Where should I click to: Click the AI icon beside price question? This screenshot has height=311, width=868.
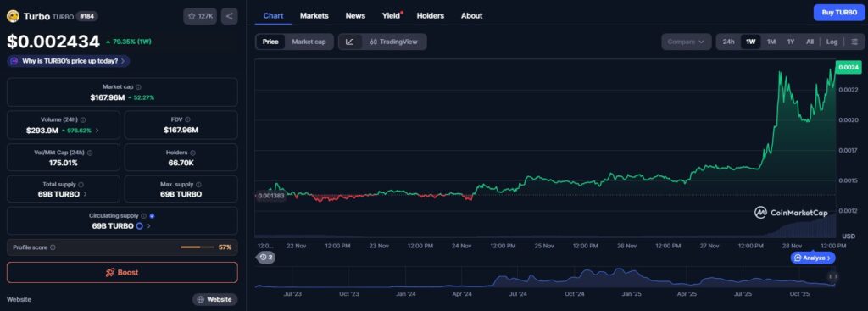point(14,61)
